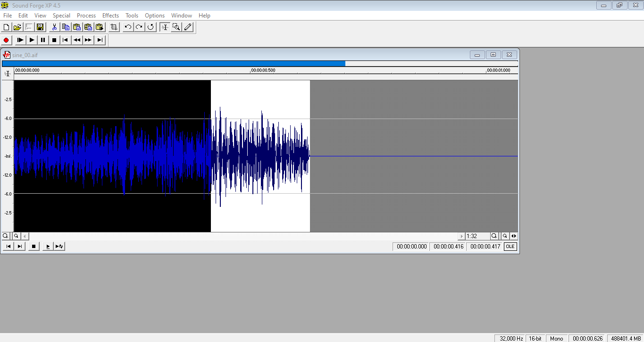The image size is (644, 342).
Task: Undo the last action with Undo arrow
Action: (128, 27)
